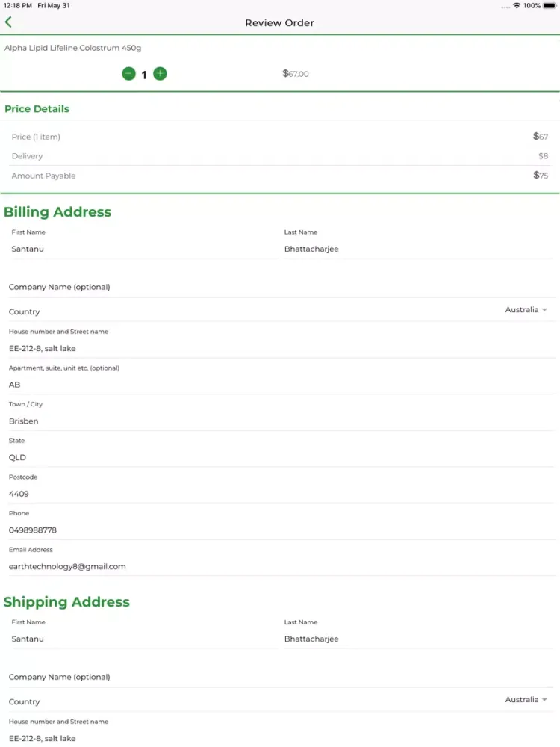
Task: Tap the battery indicator icon
Action: click(x=550, y=5)
